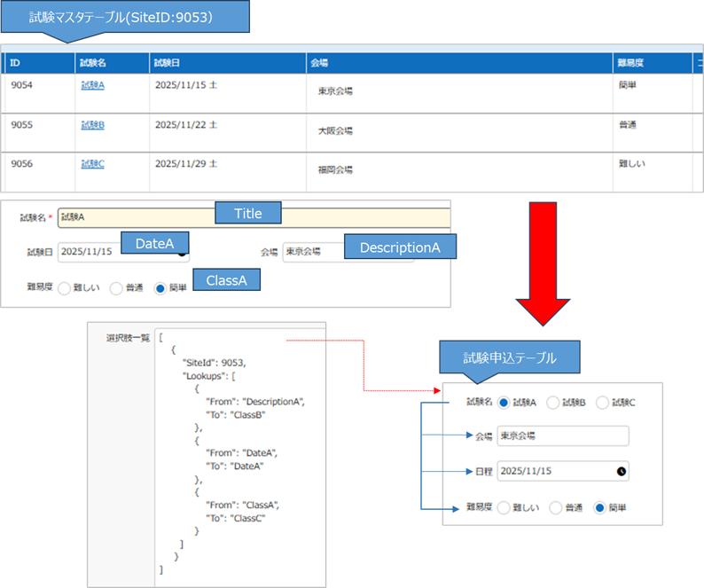Open the 試験A link in row 9054
The image size is (704, 588).
coord(92,85)
